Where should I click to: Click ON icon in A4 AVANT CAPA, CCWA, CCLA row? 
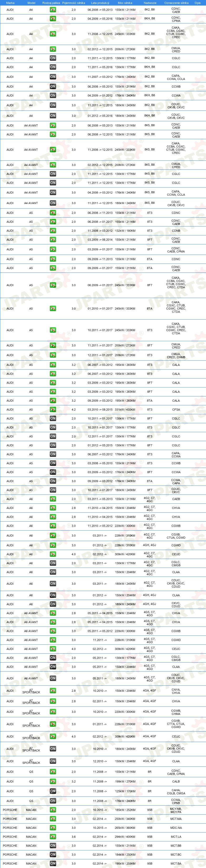(x=53, y=193)
